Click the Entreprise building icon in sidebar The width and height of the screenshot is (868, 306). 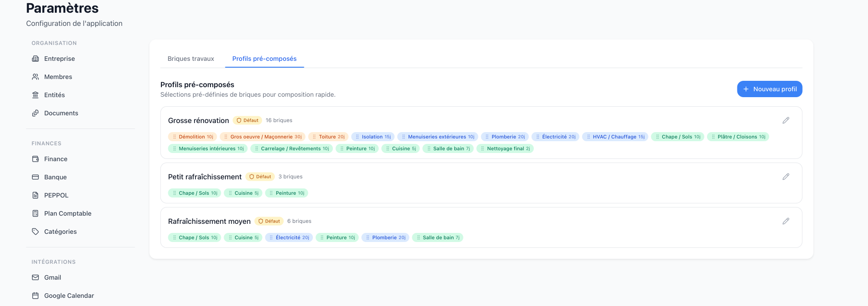click(35, 59)
